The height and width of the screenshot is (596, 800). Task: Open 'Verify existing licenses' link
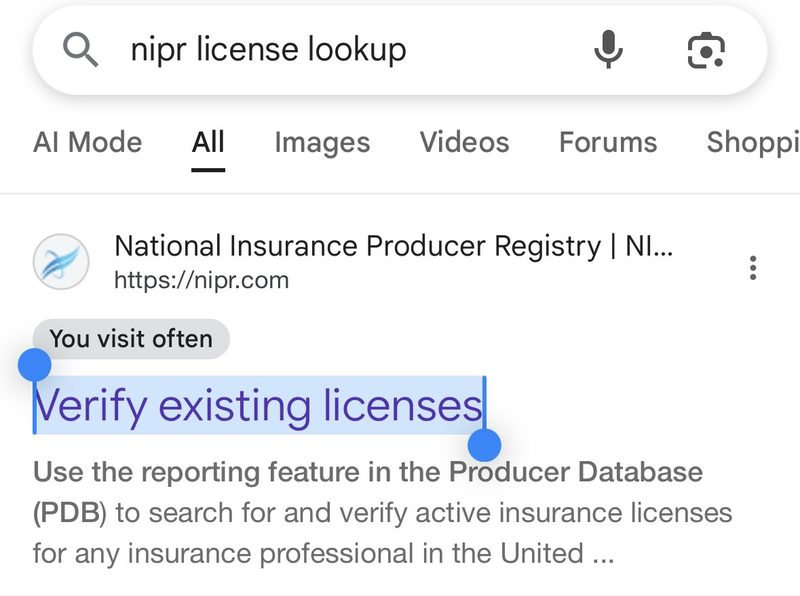pos(258,406)
